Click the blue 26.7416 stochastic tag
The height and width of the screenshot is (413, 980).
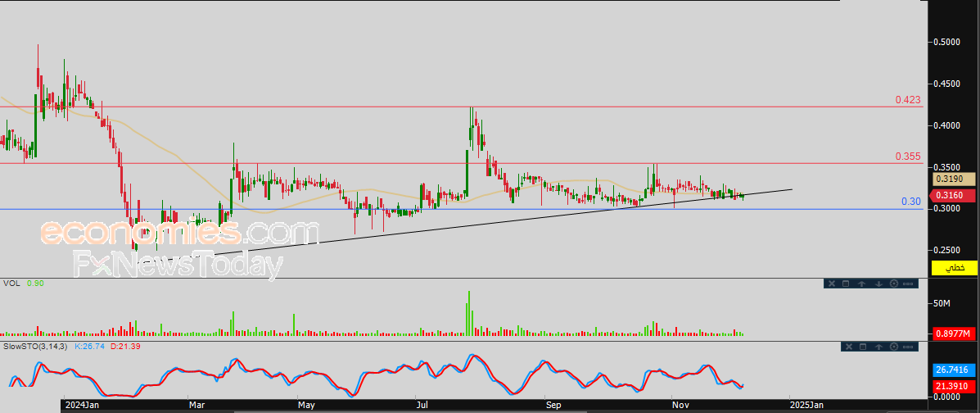click(955, 370)
